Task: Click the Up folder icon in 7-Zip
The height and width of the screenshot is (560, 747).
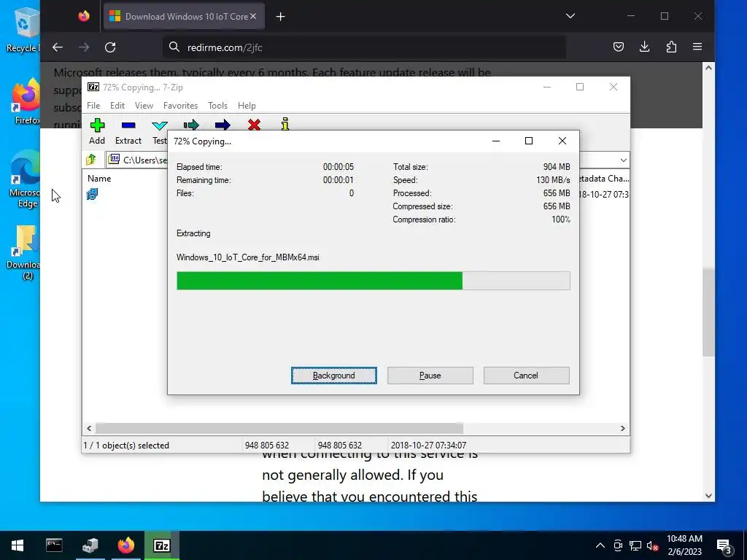Action: 91,160
